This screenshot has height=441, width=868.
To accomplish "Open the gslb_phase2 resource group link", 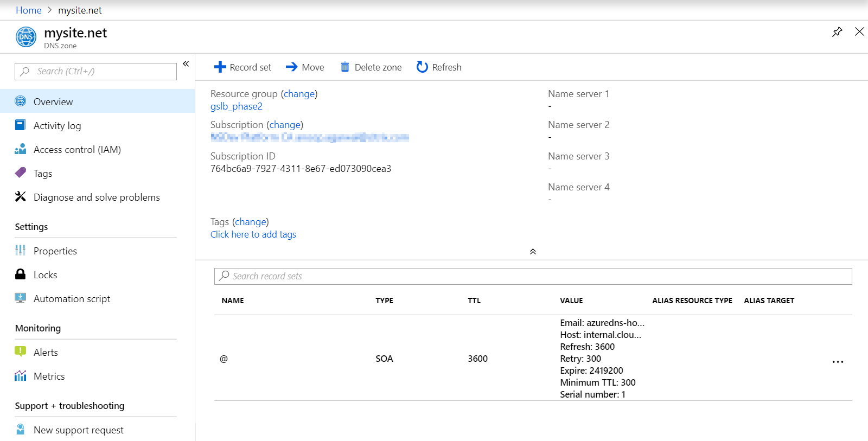I will (x=237, y=106).
